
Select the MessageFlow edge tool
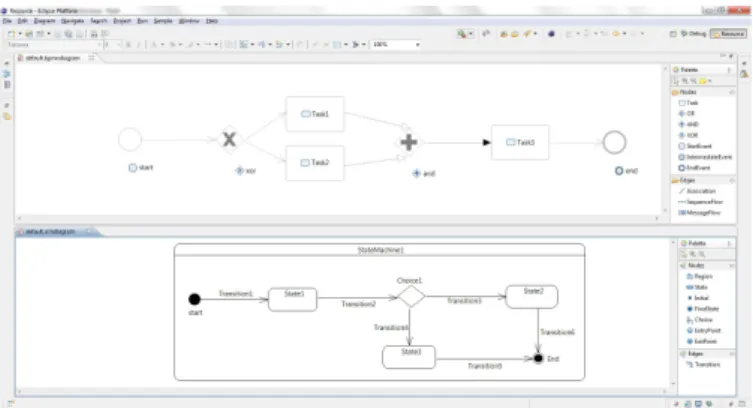point(699,213)
